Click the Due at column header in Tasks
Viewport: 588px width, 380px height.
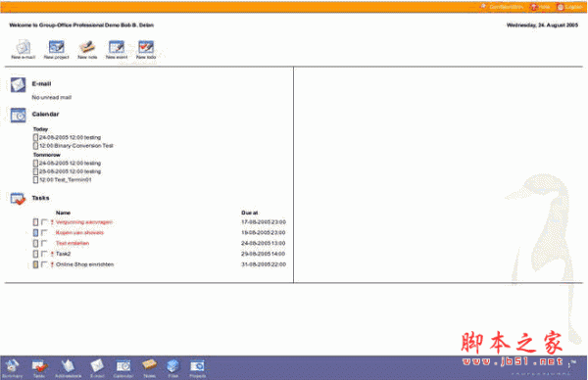click(x=249, y=213)
